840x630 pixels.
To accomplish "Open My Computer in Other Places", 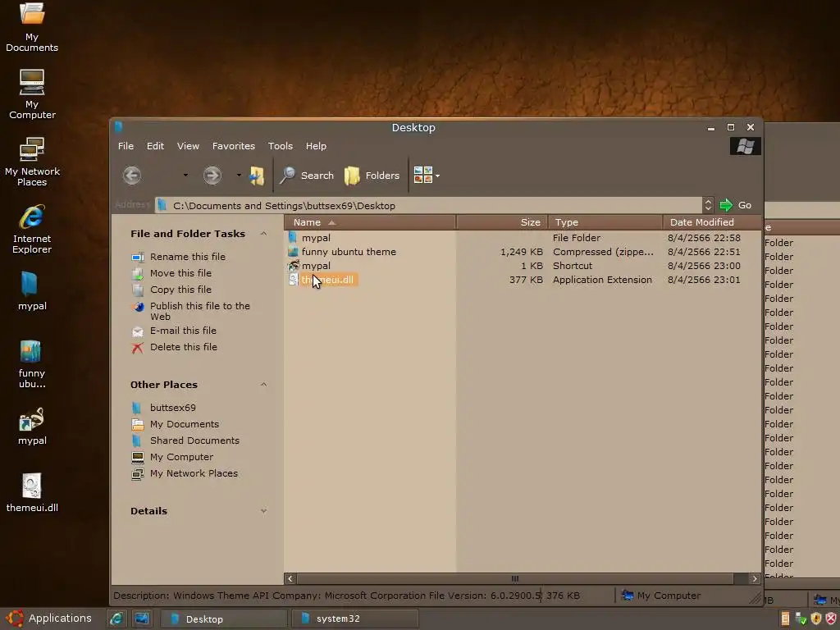I will [181, 457].
